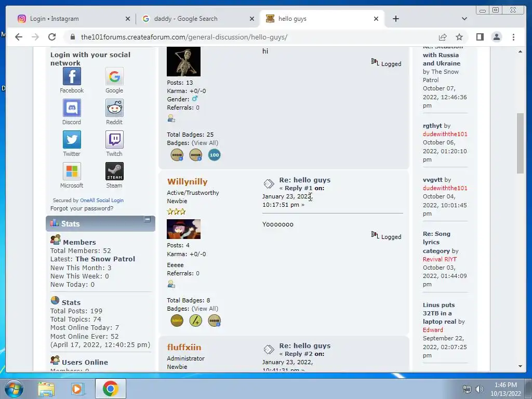Collapse the Stats panel

click(x=147, y=219)
